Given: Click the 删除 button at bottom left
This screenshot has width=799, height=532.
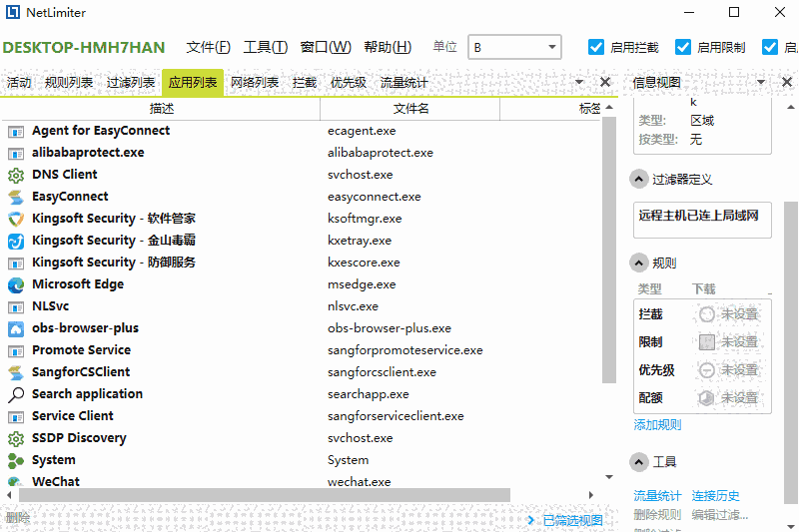Looking at the screenshot, I should pos(18,518).
